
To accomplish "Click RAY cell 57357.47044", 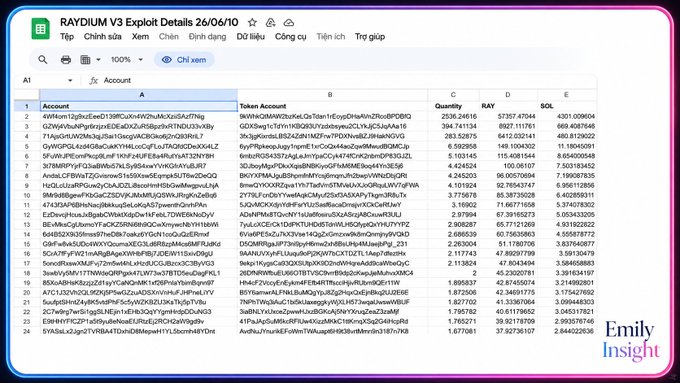I will click(508, 117).
